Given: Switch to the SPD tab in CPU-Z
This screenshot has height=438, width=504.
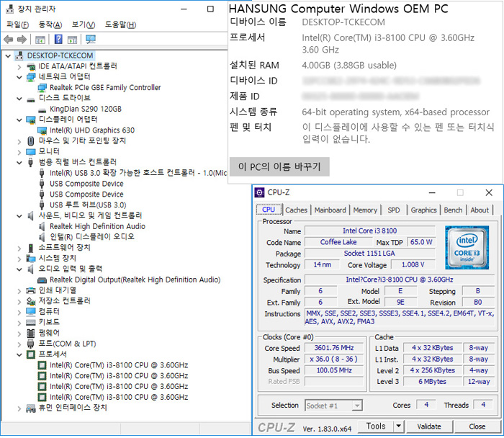Looking at the screenshot, I should point(393,210).
